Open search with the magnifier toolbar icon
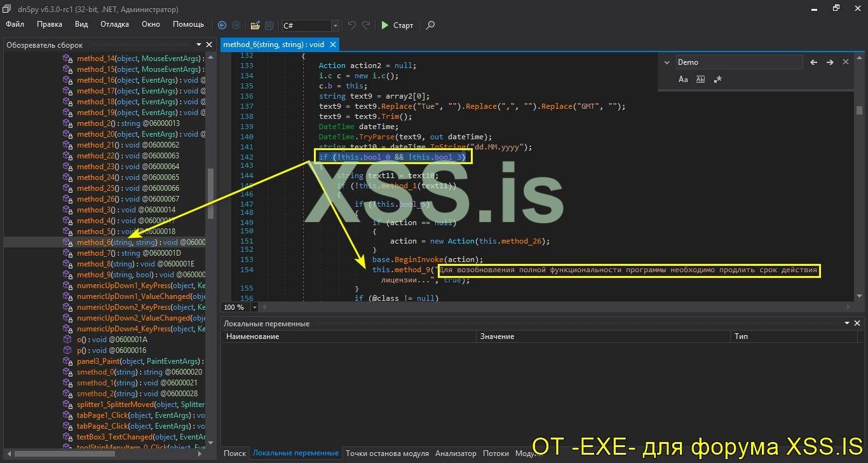 430,25
